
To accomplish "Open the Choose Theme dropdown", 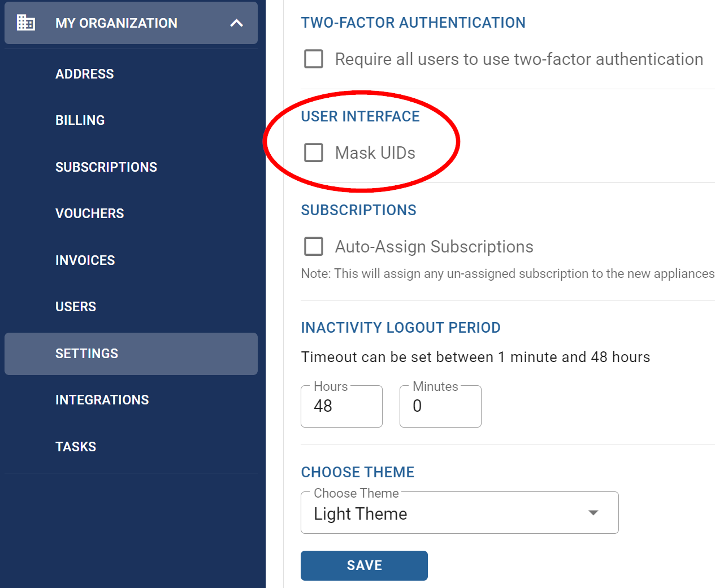I will [x=460, y=513].
